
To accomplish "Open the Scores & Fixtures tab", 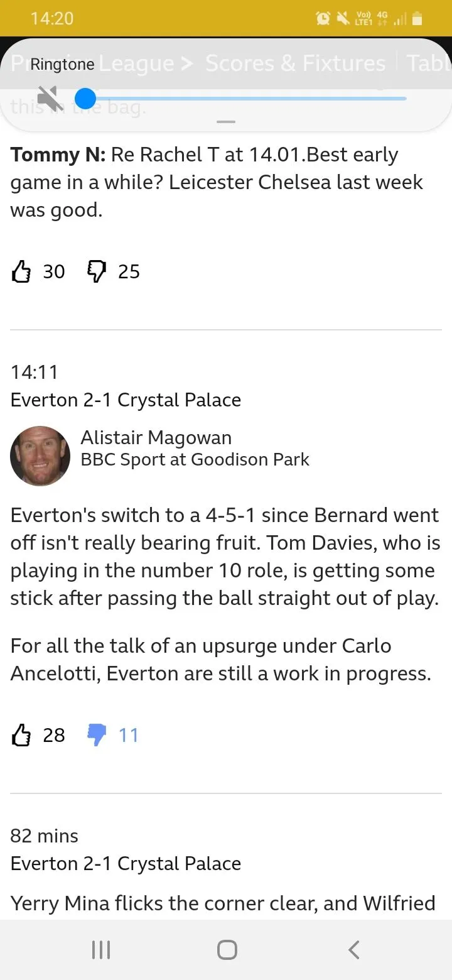I will [295, 63].
